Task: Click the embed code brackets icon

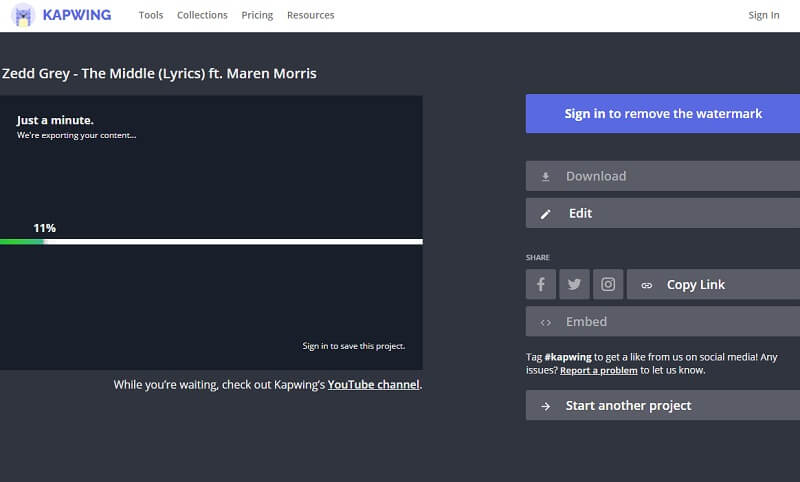Action: click(x=545, y=322)
